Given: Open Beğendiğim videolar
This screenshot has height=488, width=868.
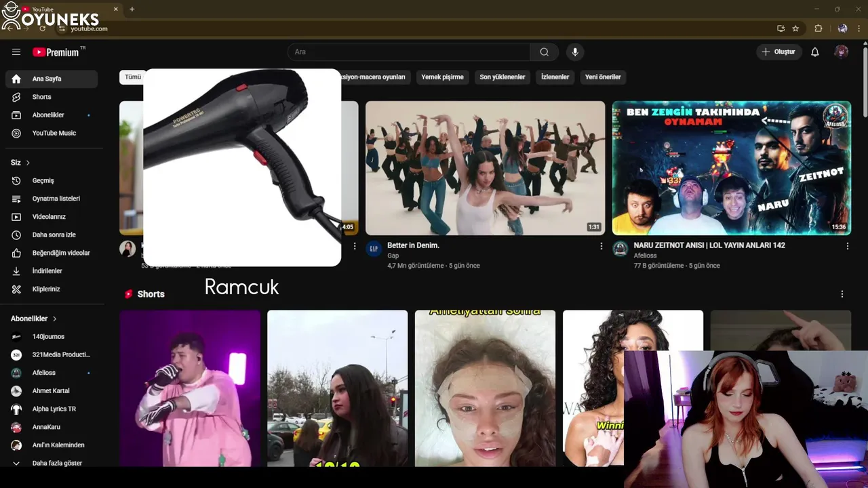Looking at the screenshot, I should coord(52,253).
